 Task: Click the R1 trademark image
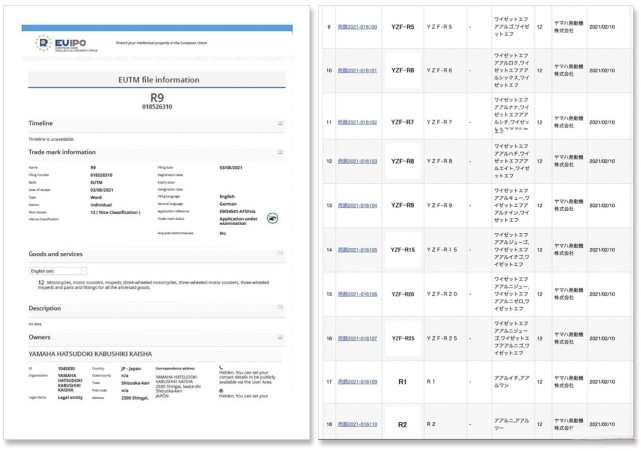coord(403,381)
